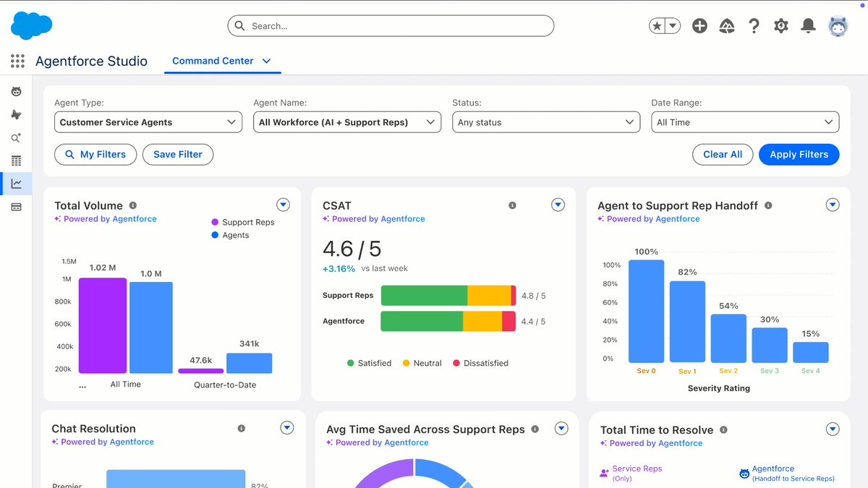
Task: Open the Agent Name dropdown
Action: [x=347, y=122]
